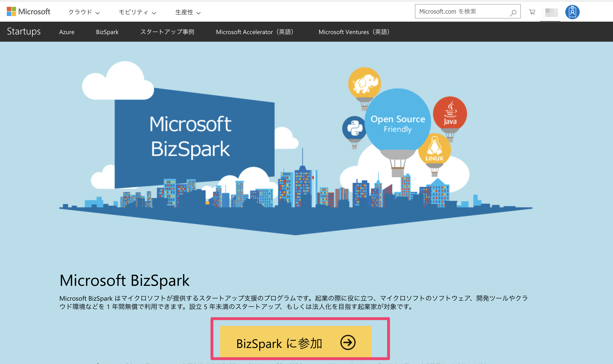The height and width of the screenshot is (364, 613).
Task: Open the 生産性 dropdown menu
Action: pos(188,12)
